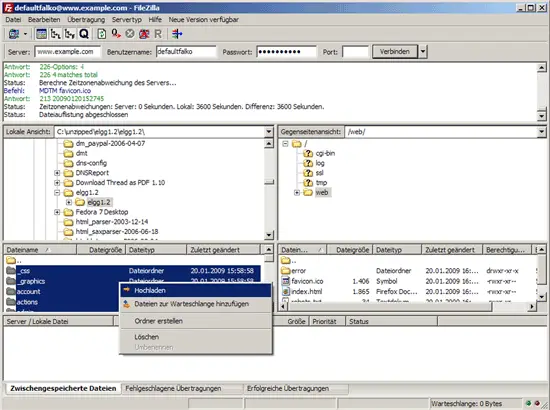Viewport: 550px width, 410px height.
Task: Sort remote list by Dateigröße
Action: [x=349, y=250]
